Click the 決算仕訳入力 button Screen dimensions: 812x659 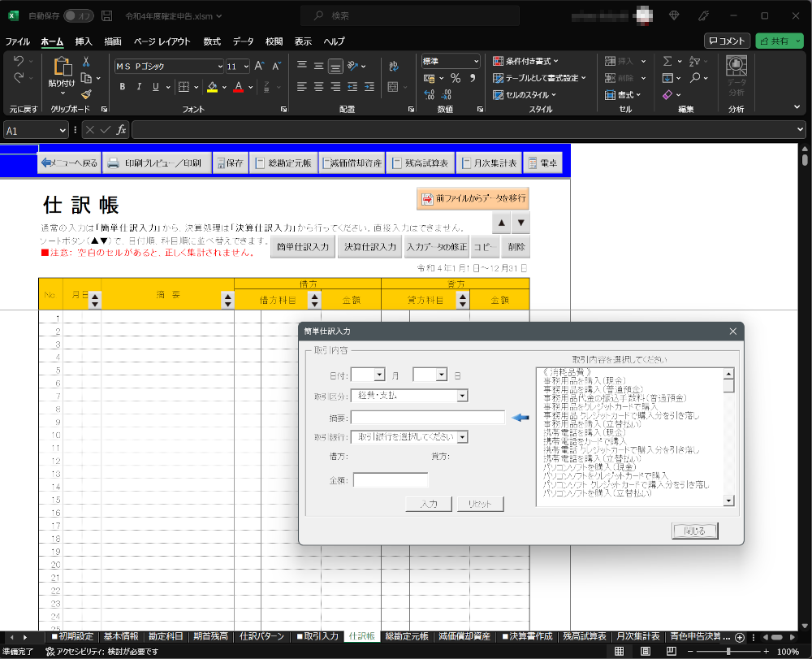pyautogui.click(x=370, y=247)
